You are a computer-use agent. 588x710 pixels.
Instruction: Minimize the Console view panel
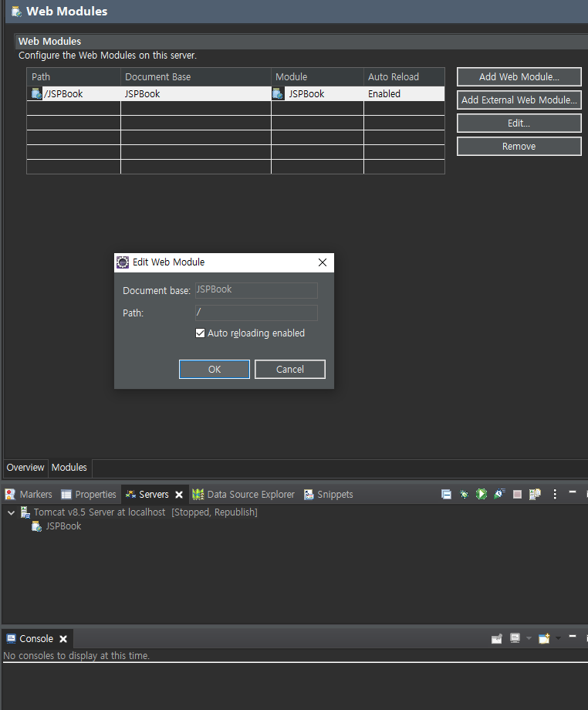pos(573,636)
